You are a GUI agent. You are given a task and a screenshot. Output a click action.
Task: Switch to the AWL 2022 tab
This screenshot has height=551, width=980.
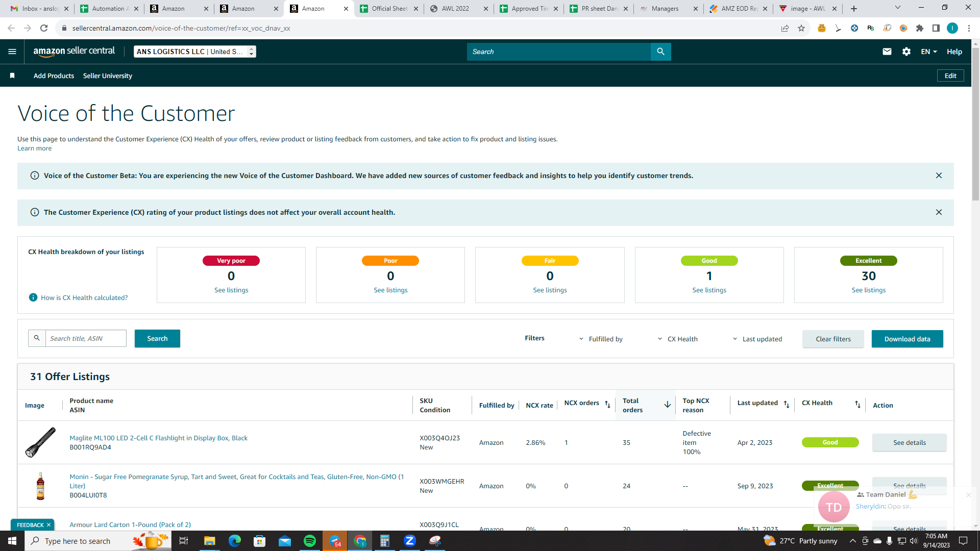coord(458,9)
